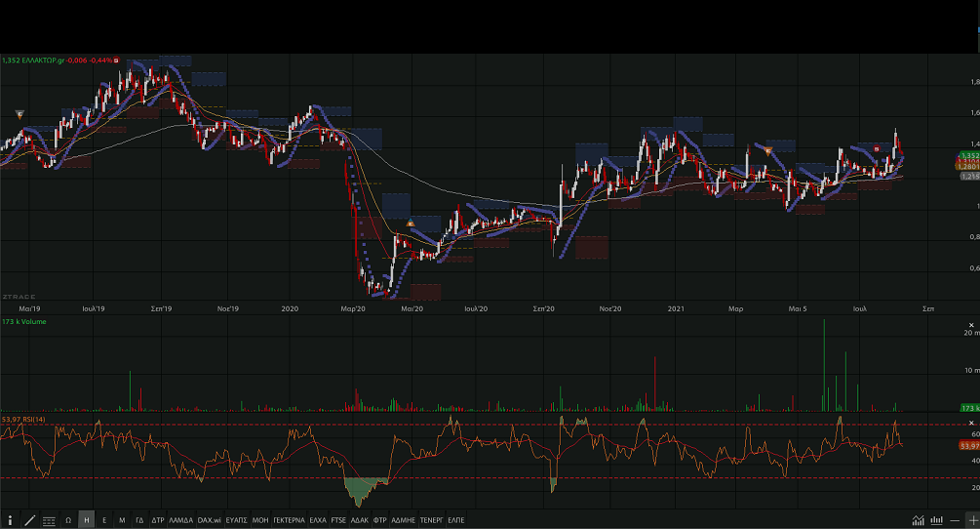Select the H daily timeframe button
Image resolution: width=980 pixels, height=529 pixels.
(87, 520)
